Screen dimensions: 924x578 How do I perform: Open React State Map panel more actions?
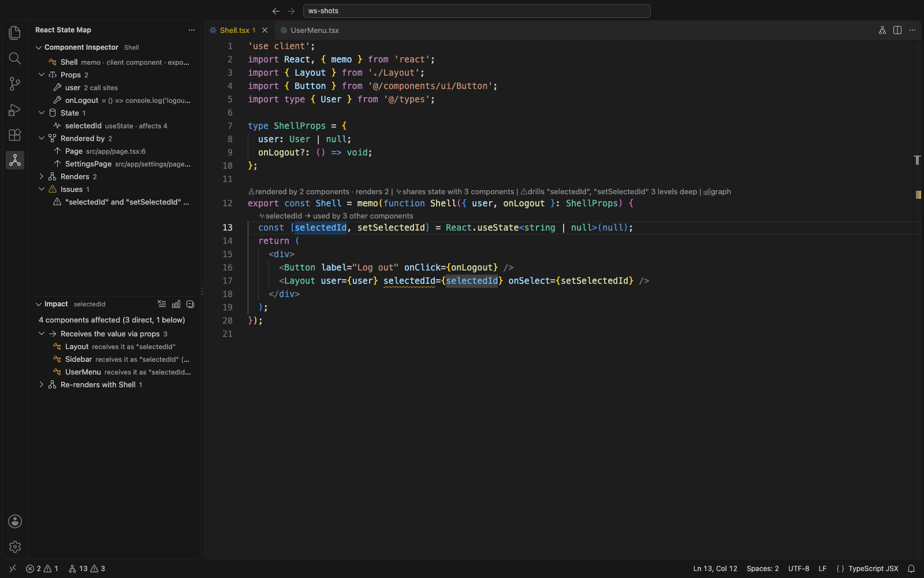[x=192, y=30]
